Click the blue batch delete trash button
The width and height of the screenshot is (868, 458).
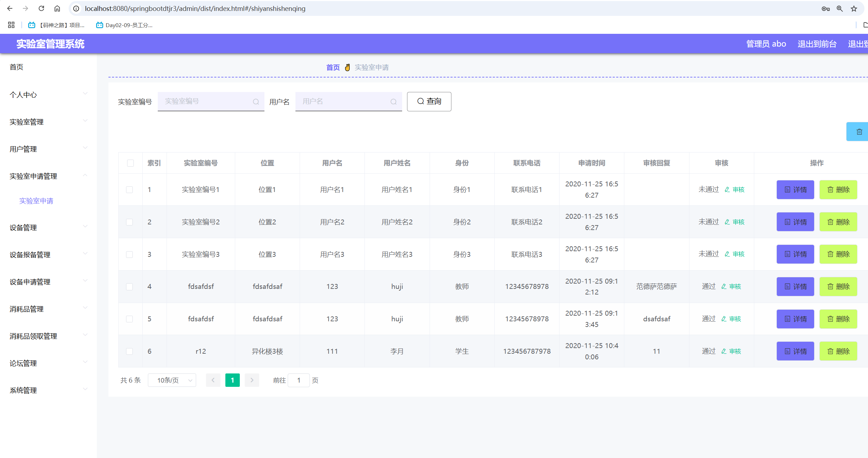[857, 132]
